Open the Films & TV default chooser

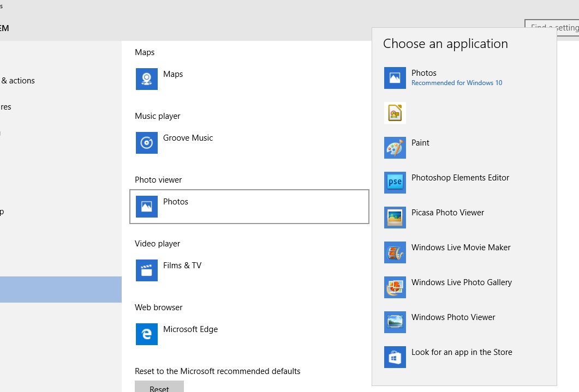click(249, 270)
